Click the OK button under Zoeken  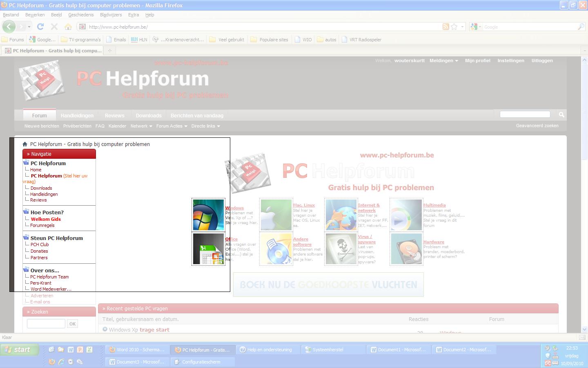(x=72, y=324)
